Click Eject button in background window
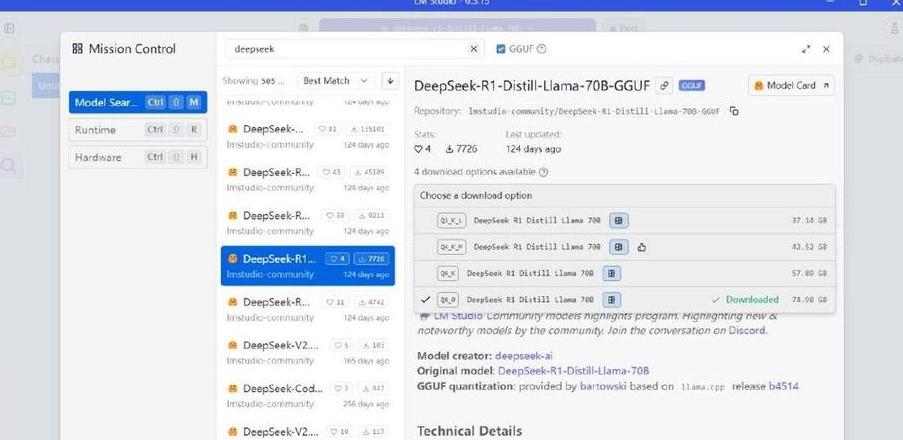The width and height of the screenshot is (903, 440). (x=623, y=28)
